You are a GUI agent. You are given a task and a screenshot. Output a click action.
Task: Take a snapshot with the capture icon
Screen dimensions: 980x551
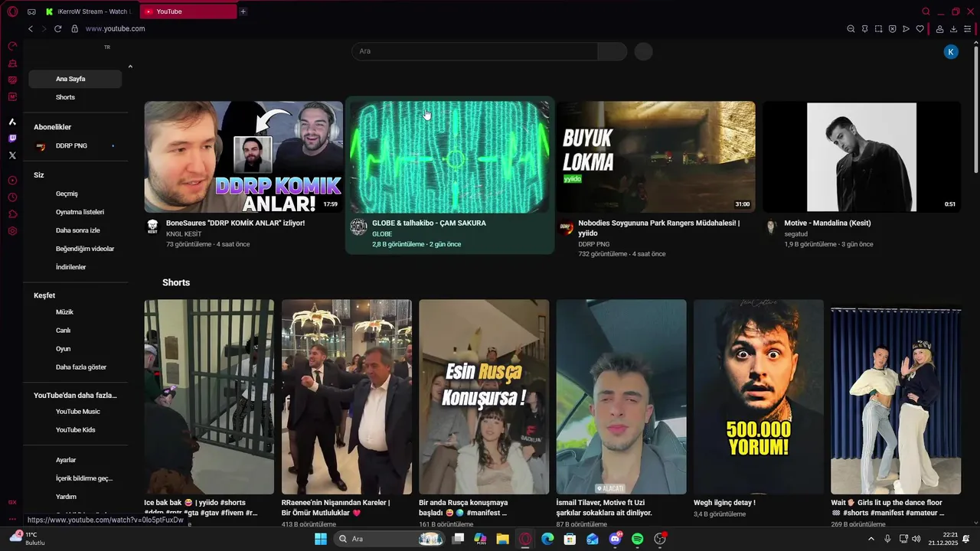coord(878,29)
